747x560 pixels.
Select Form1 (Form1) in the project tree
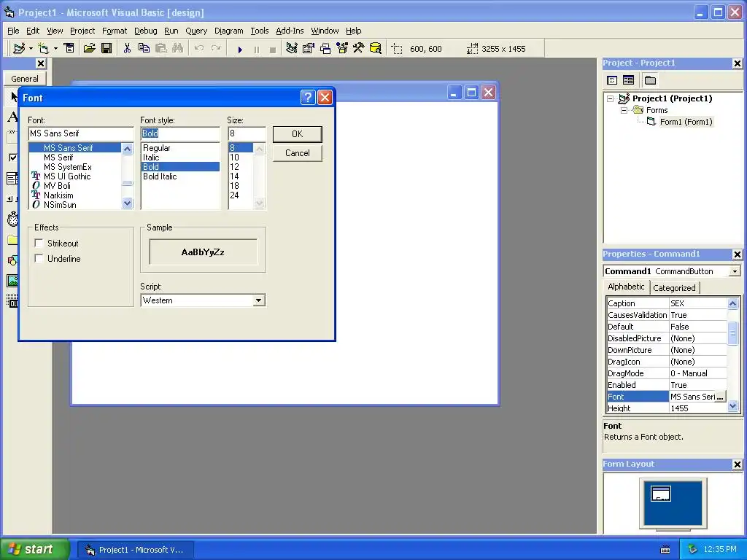686,122
